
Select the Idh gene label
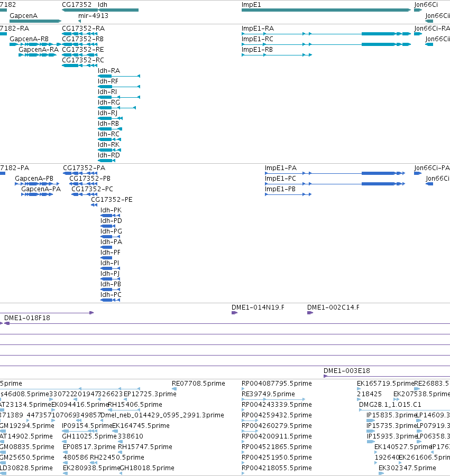pyautogui.click(x=103, y=5)
